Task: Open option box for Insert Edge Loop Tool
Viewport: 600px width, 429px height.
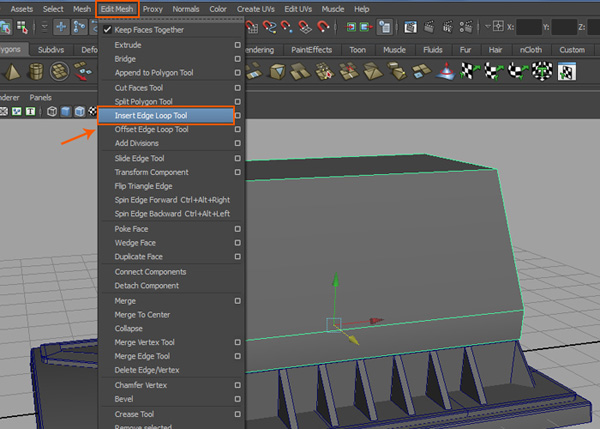Action: point(237,116)
